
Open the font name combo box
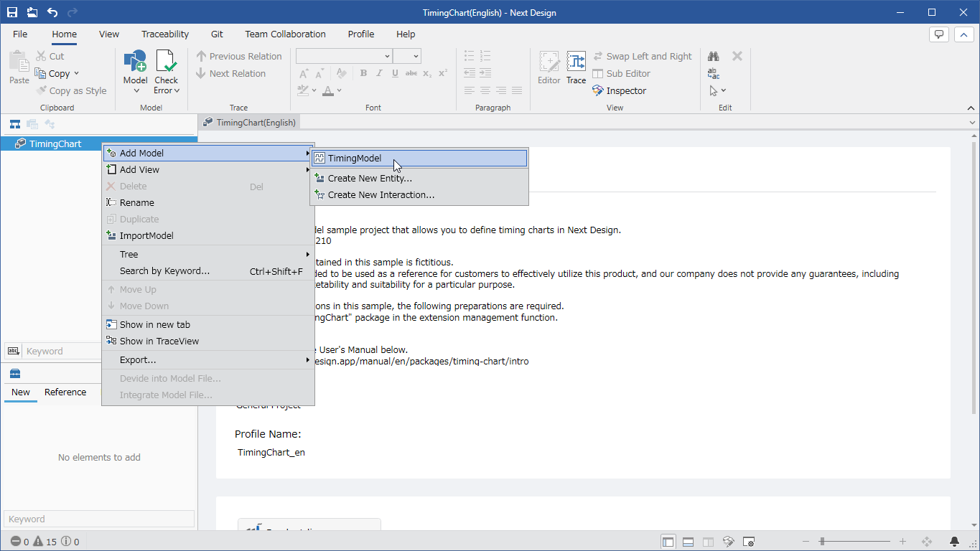[x=344, y=56]
